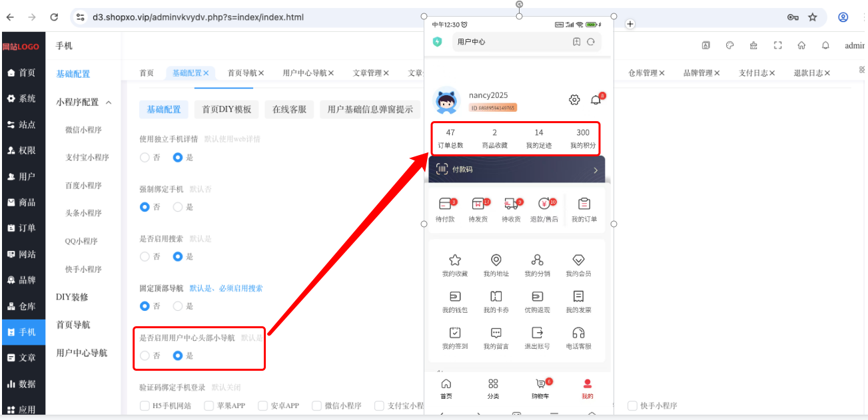Image resolution: width=868 pixels, height=420 pixels.
Task: Click the notification bell in admin header
Action: pos(825,46)
